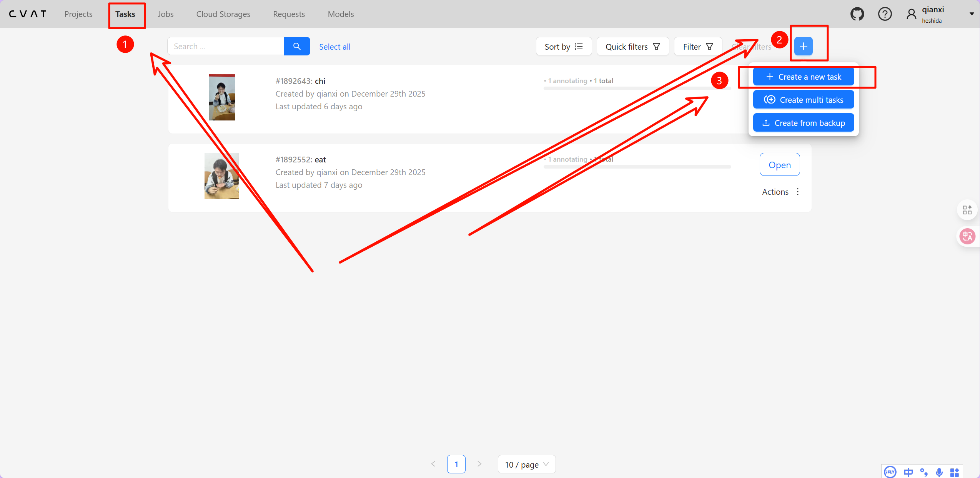Screen dimensions: 980x478
Task: Open the eat task
Action: click(779, 165)
